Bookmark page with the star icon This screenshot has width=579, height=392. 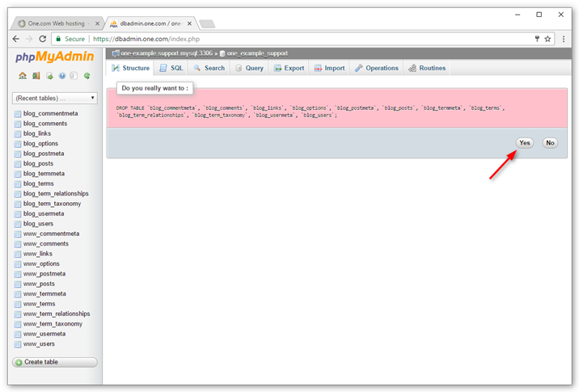click(x=547, y=39)
